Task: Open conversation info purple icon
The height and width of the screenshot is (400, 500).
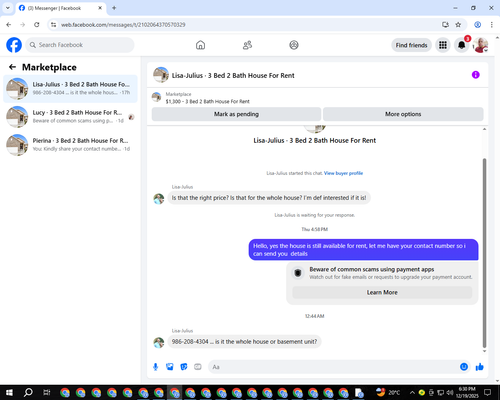Action: click(476, 75)
